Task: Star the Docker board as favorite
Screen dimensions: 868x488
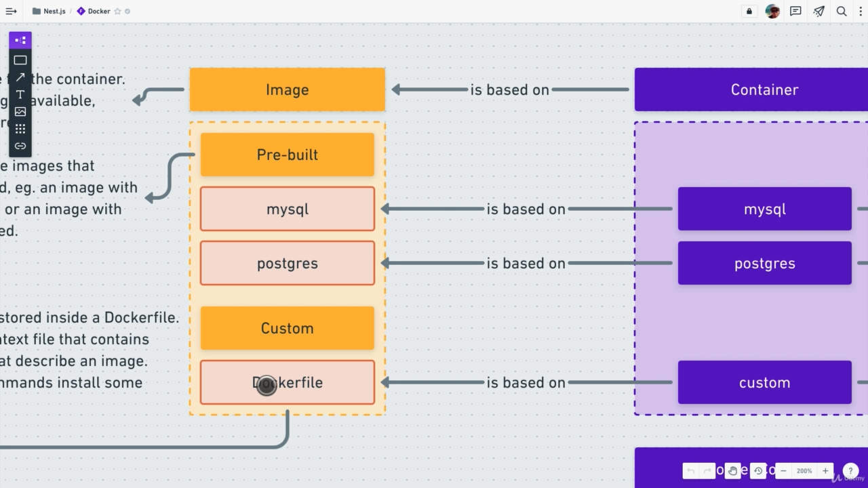Action: click(117, 12)
